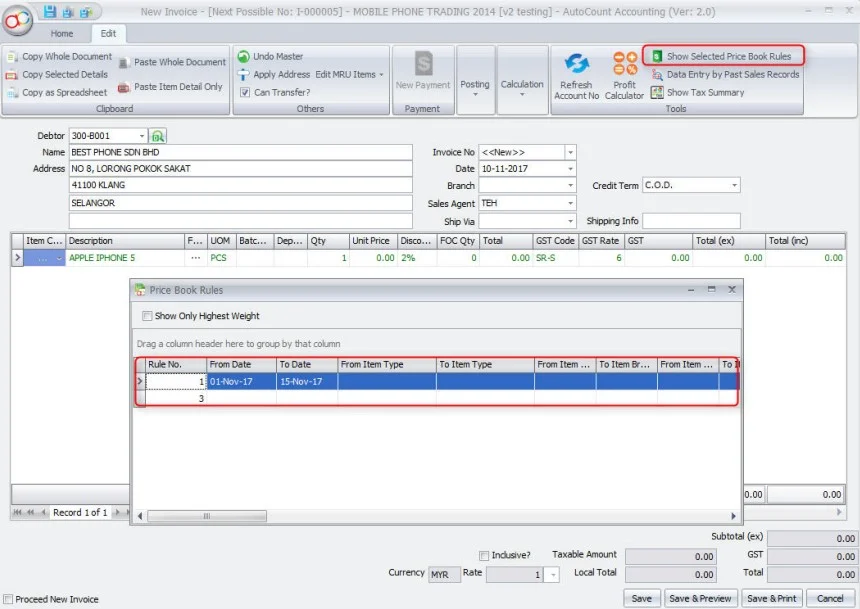The height and width of the screenshot is (609, 860).
Task: Expand the Posting ribbon dropdown
Action: [x=475, y=90]
